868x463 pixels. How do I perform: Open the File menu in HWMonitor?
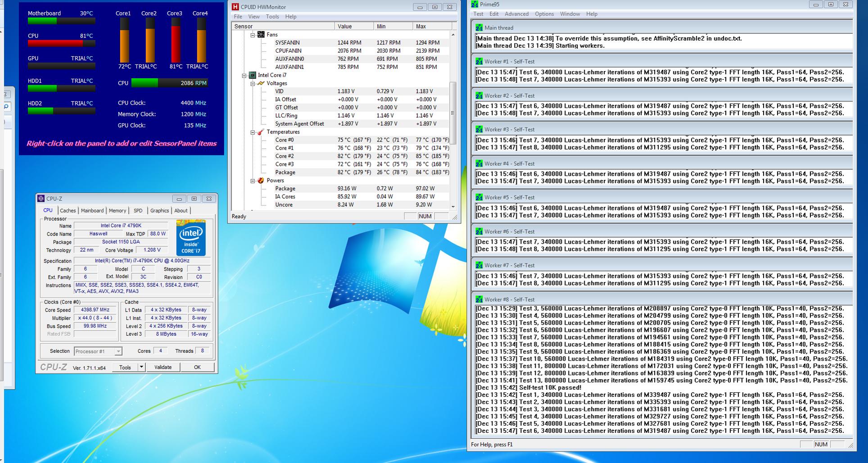[x=238, y=17]
